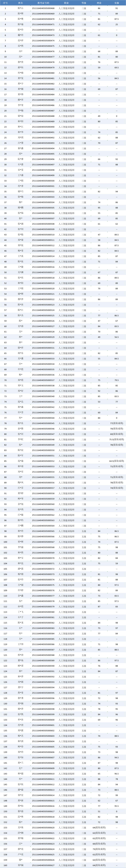This screenshot has width=126, height=868.
Task: Select the 实操 score 56.5 in row 62
Action: coord(117,337)
